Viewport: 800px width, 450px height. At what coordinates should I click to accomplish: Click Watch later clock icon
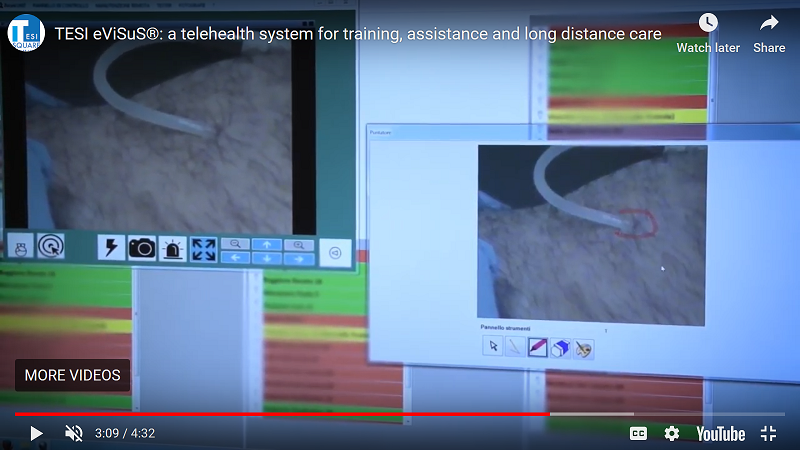708,22
